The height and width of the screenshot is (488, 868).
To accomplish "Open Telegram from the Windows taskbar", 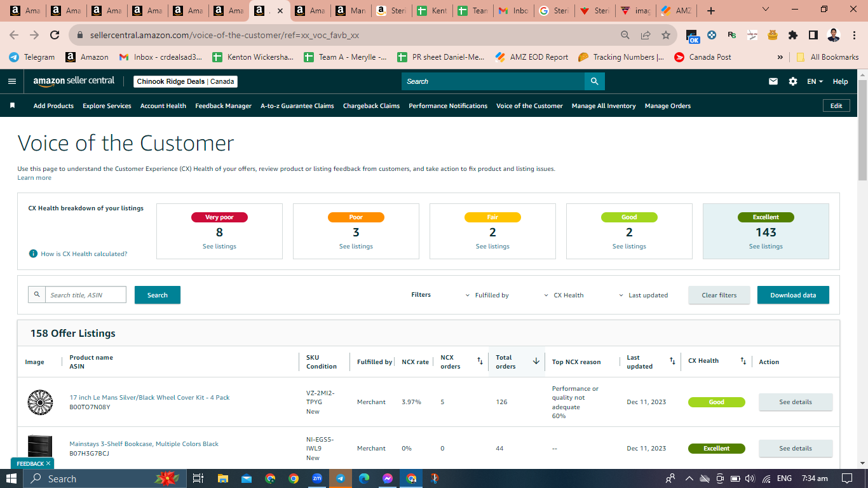I will tap(341, 478).
